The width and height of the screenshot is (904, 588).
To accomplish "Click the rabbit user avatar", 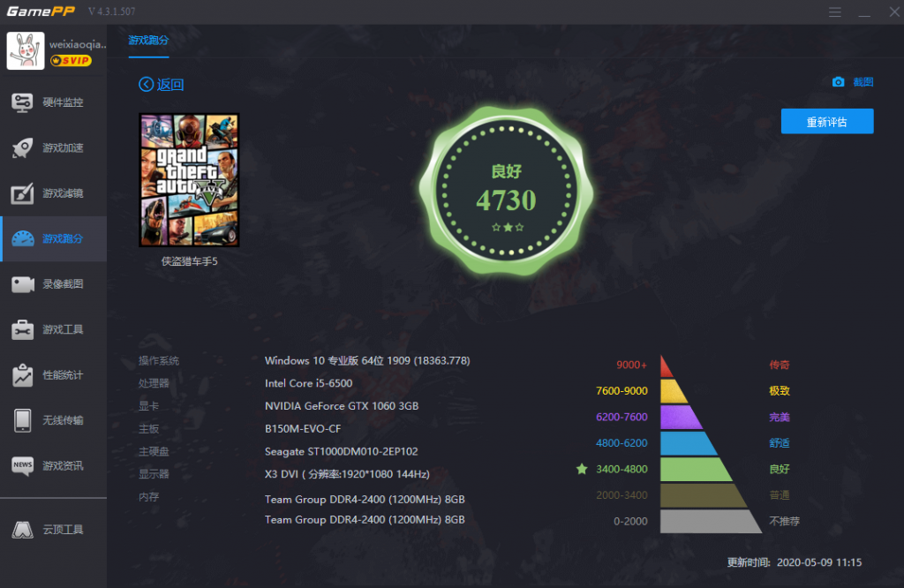I will coord(26,50).
